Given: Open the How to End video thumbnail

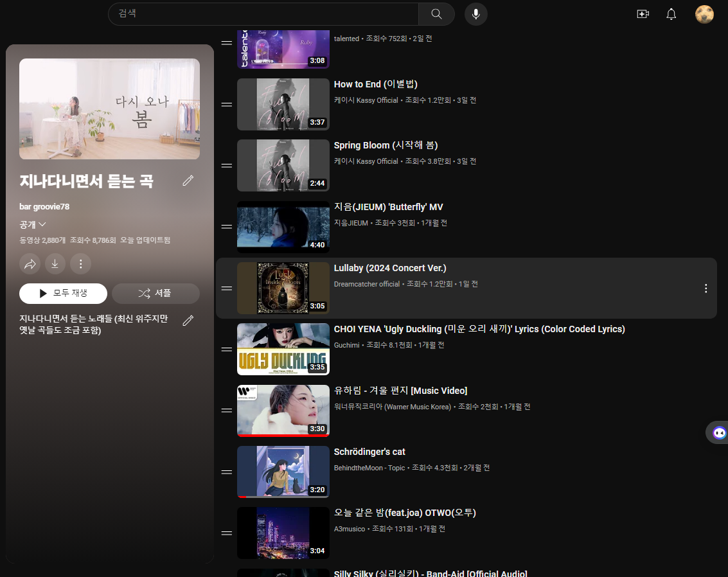Looking at the screenshot, I should click(x=283, y=105).
